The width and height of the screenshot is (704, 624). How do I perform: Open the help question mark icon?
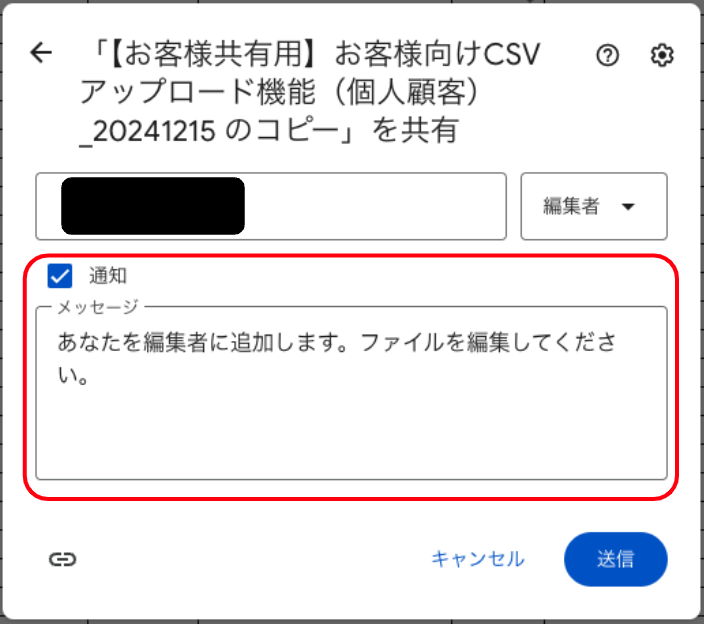(607, 55)
